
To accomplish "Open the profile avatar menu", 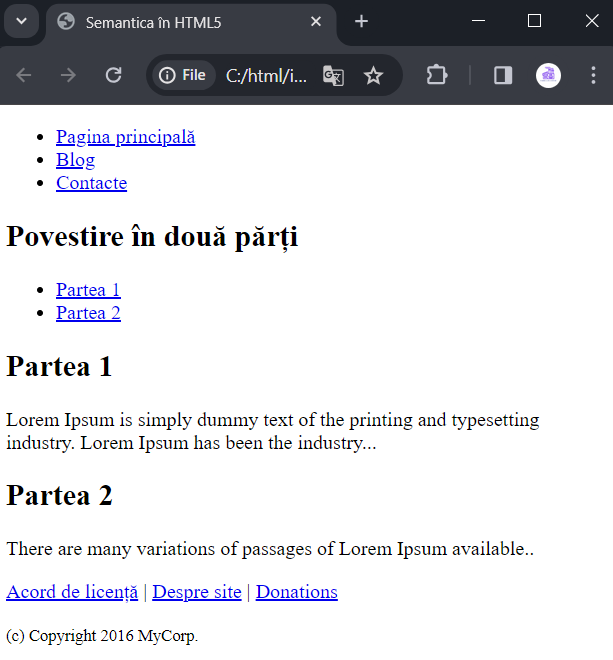I will tap(548, 76).
